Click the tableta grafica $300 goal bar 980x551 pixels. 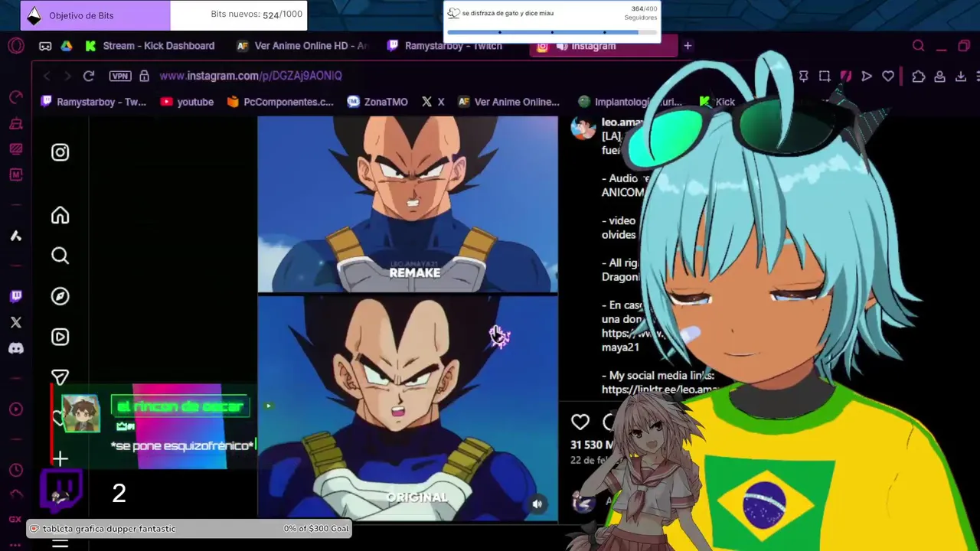[190, 529]
